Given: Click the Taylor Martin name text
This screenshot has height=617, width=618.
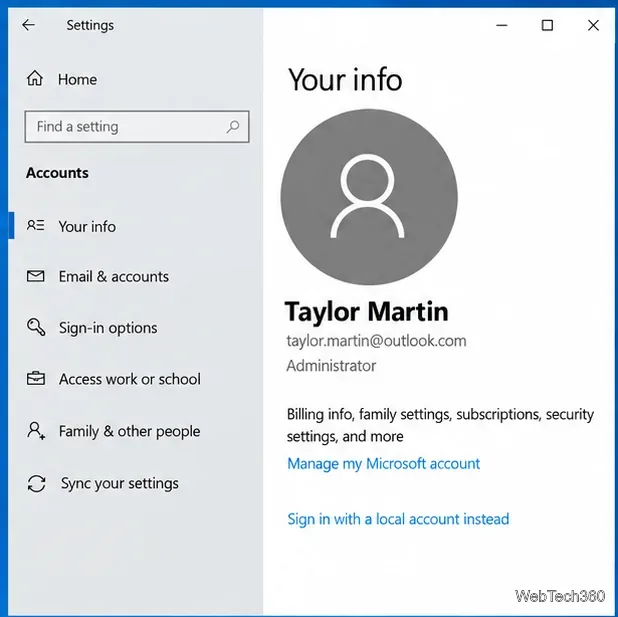Looking at the screenshot, I should [x=367, y=311].
